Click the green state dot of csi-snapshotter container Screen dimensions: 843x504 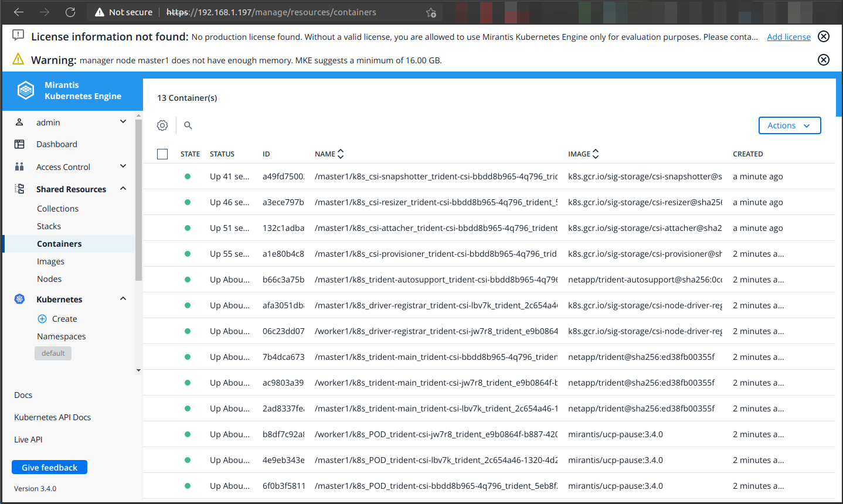click(x=188, y=176)
